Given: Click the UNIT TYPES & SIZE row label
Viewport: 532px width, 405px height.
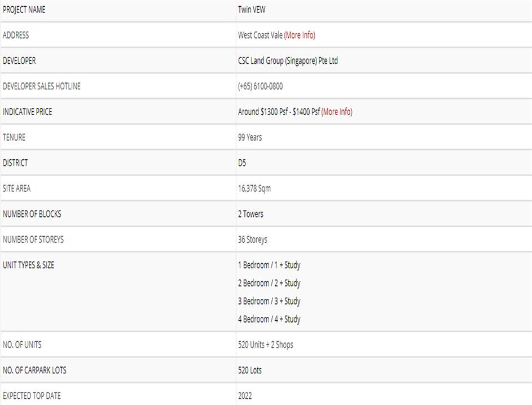Looking at the screenshot, I should point(29,265).
